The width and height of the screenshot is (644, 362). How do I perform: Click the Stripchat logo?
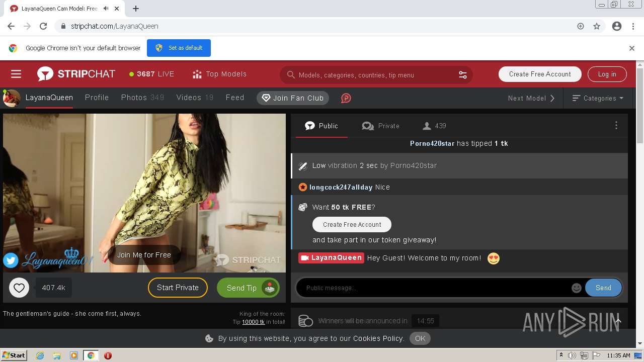pyautogui.click(x=76, y=74)
